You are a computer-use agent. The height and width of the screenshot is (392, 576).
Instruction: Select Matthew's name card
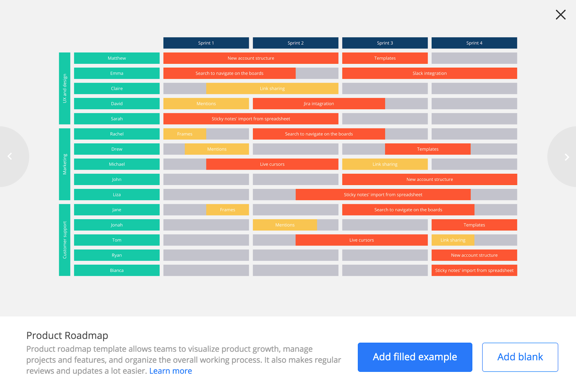pos(117,58)
